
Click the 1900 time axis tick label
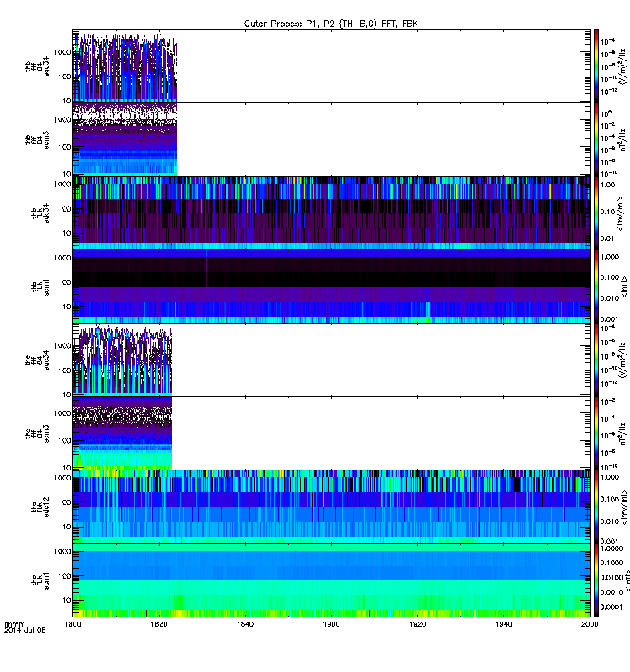pos(332,624)
